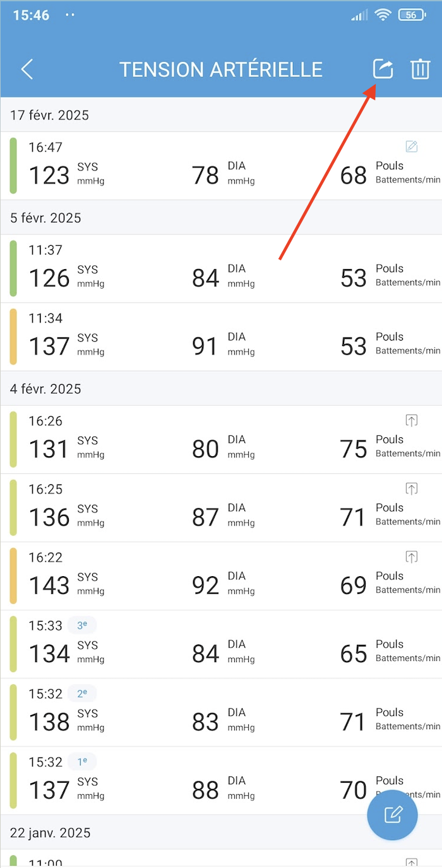Tap the orange color bar beside 137/91

13,337
